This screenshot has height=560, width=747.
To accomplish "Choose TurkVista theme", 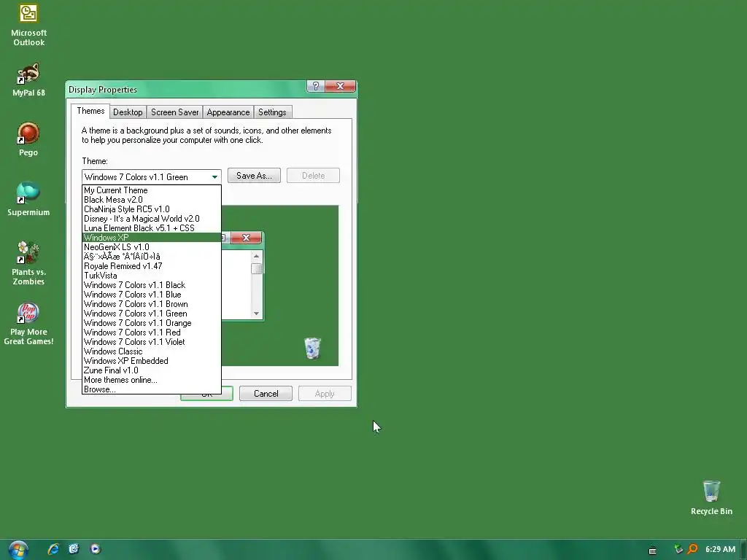I will 152,276.
